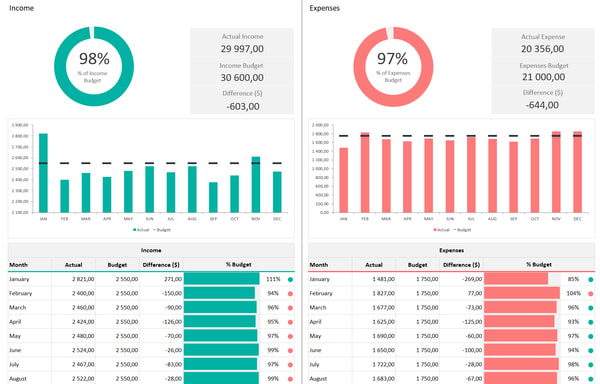Click the red 97% expenses donut chart

(393, 66)
